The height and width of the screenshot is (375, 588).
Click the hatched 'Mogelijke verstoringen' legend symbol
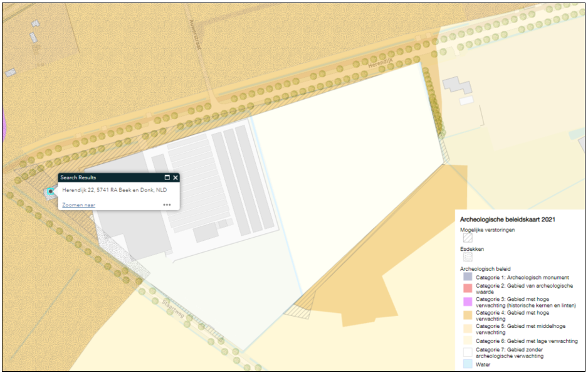pos(468,238)
